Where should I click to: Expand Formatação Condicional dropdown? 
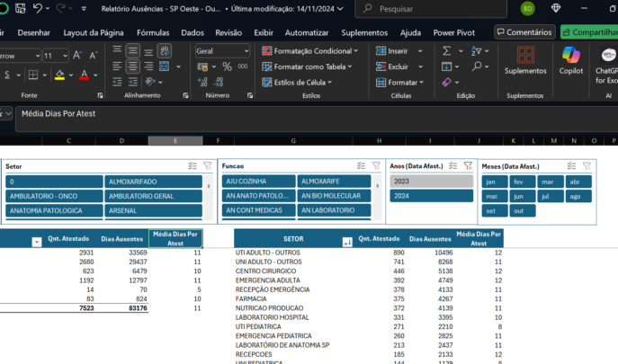pos(310,51)
